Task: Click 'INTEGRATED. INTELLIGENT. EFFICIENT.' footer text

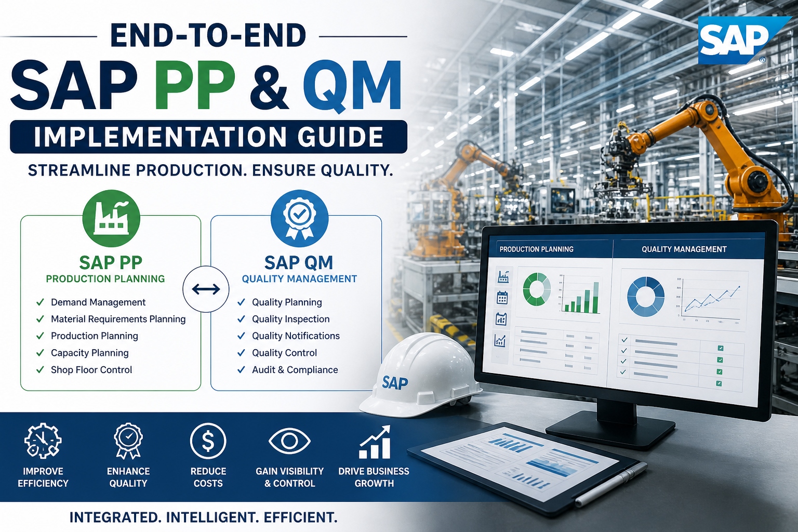Action: click(x=203, y=517)
